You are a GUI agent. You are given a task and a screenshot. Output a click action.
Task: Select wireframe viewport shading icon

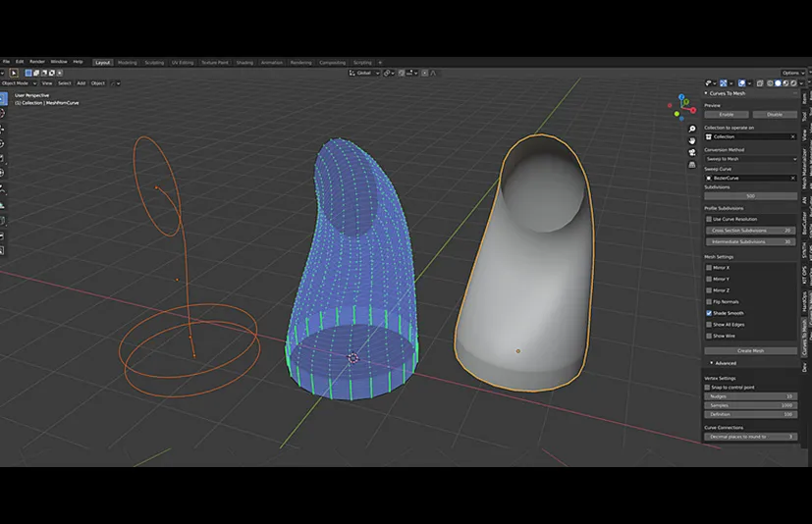coord(770,82)
